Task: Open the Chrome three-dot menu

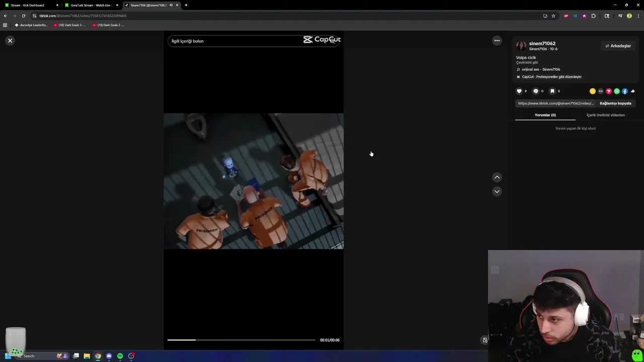Action: click(x=638, y=16)
